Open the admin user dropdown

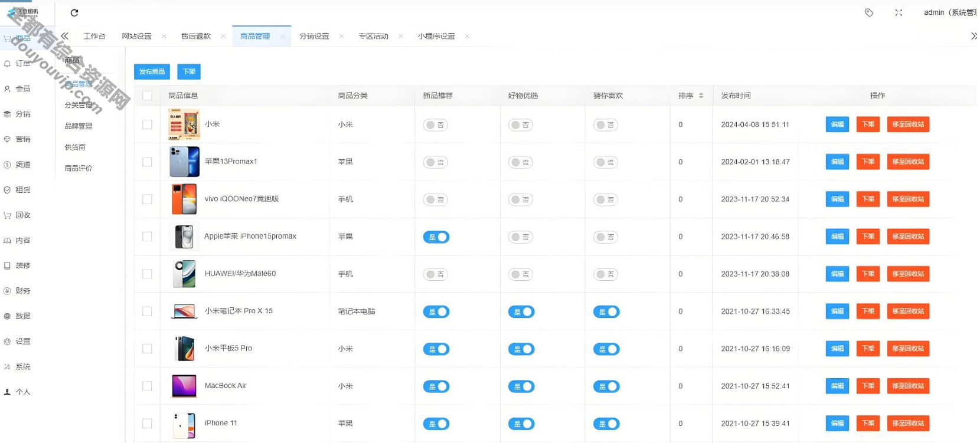(950, 12)
